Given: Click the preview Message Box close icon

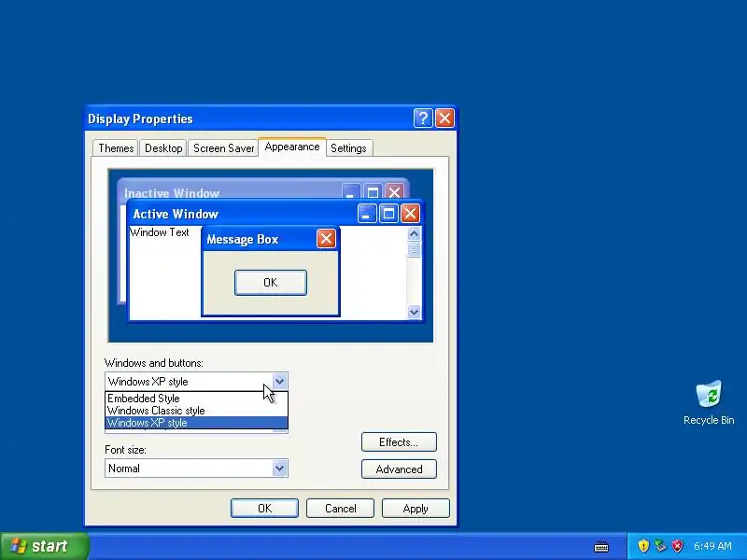Looking at the screenshot, I should tap(326, 239).
